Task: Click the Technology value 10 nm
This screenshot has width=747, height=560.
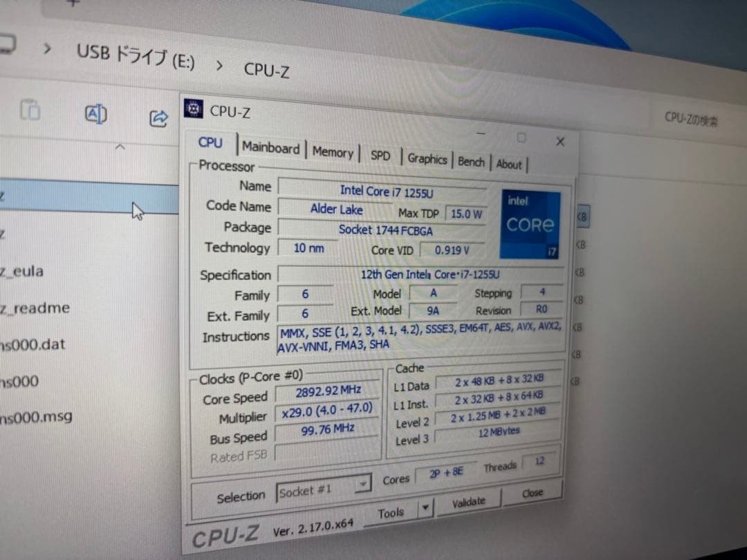Action: pos(308,248)
